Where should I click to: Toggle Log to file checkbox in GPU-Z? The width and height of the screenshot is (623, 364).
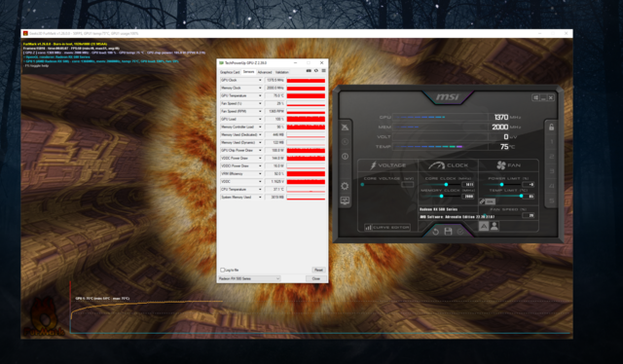223,270
